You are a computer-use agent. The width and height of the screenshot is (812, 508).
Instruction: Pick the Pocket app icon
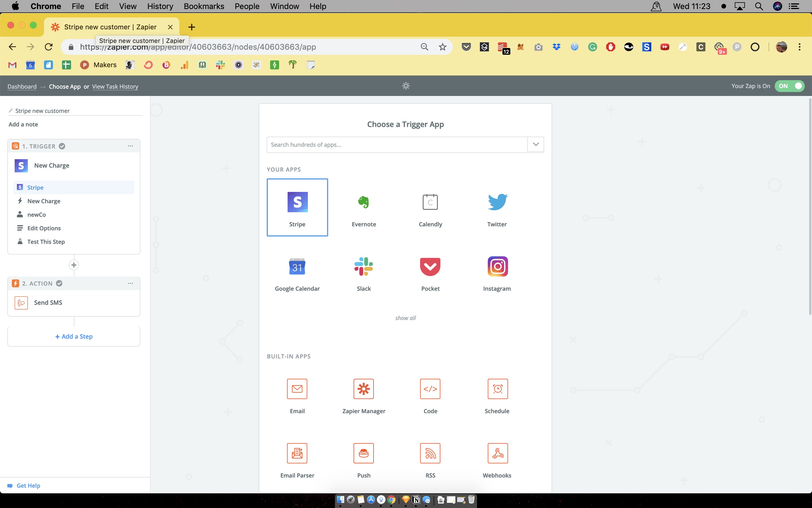pos(430,266)
